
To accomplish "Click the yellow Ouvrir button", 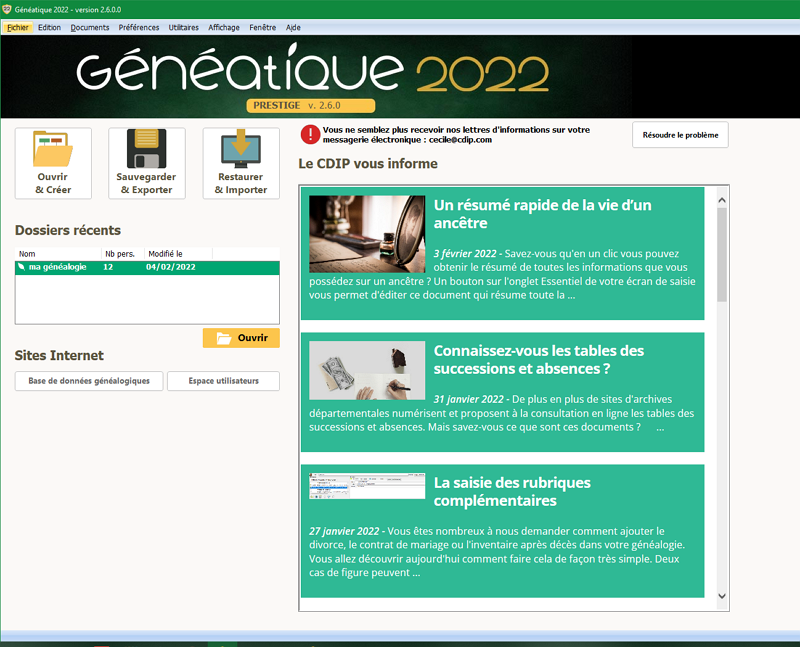I will 241,338.
